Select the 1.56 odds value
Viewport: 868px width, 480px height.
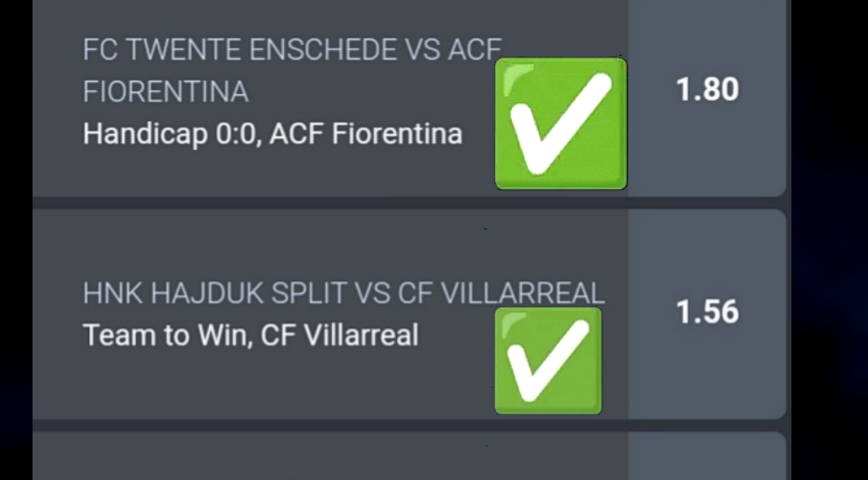point(708,311)
